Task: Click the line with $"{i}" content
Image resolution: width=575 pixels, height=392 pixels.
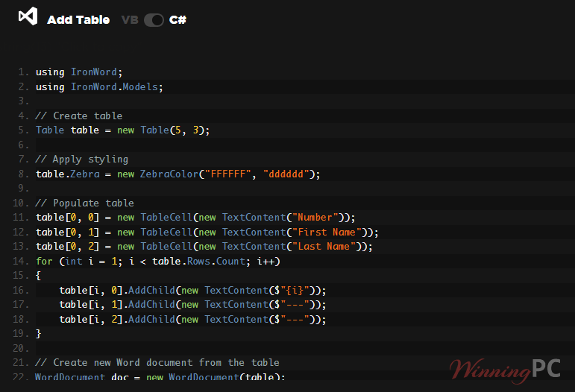Action: 192,290
